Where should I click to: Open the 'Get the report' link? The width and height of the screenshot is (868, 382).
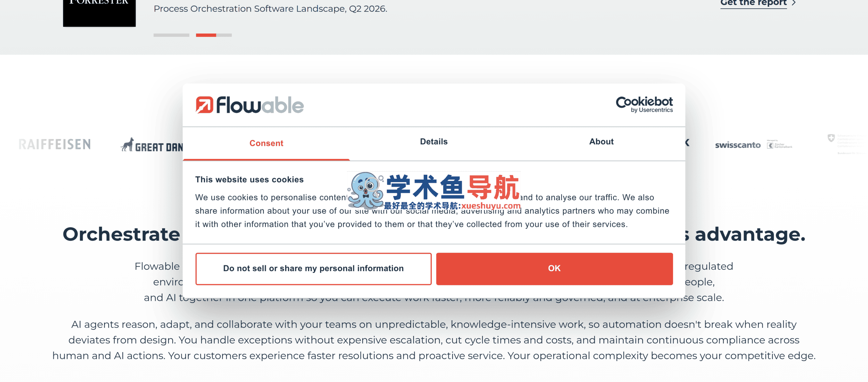click(x=753, y=4)
